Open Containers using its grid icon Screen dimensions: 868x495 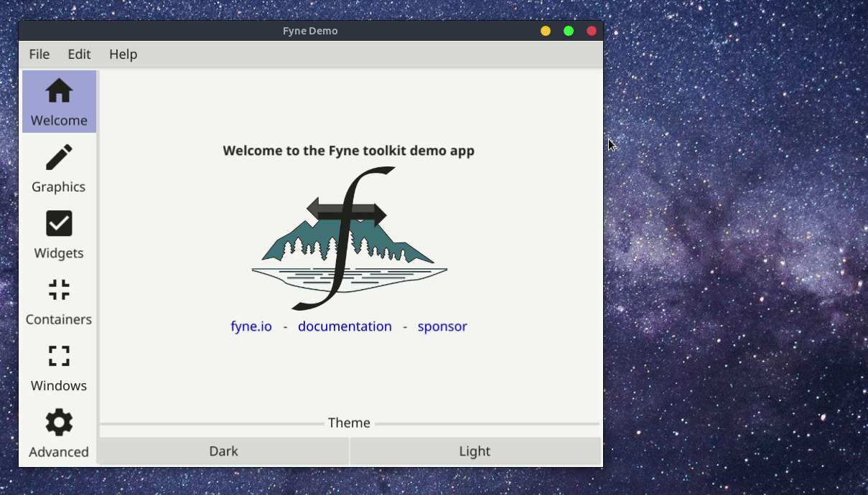tap(58, 289)
